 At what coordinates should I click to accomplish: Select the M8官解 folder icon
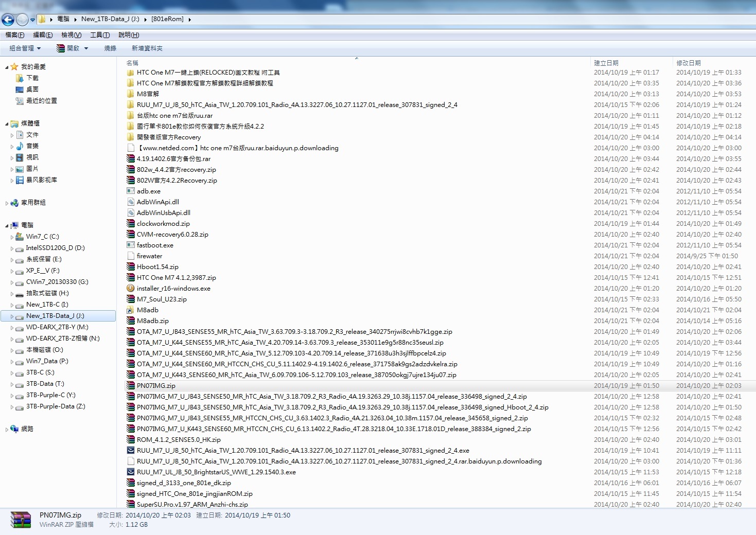(x=131, y=94)
